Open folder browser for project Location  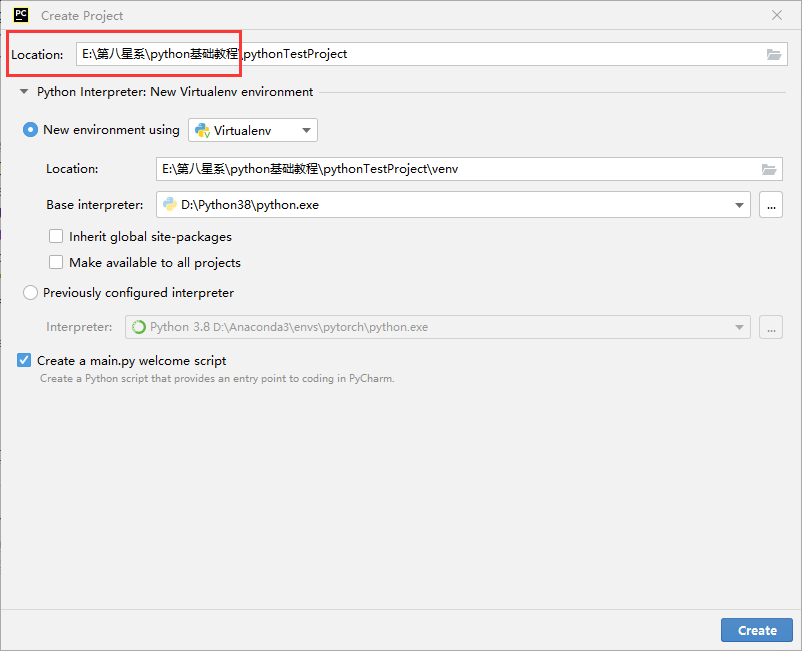click(773, 54)
